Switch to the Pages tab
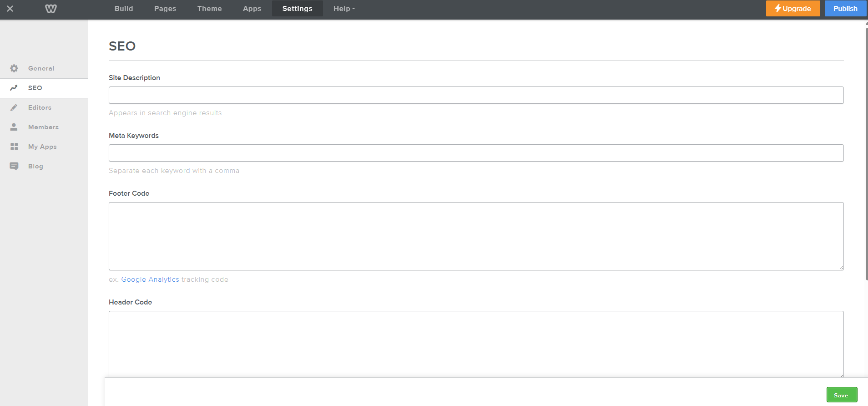This screenshot has height=406, width=868. (165, 9)
